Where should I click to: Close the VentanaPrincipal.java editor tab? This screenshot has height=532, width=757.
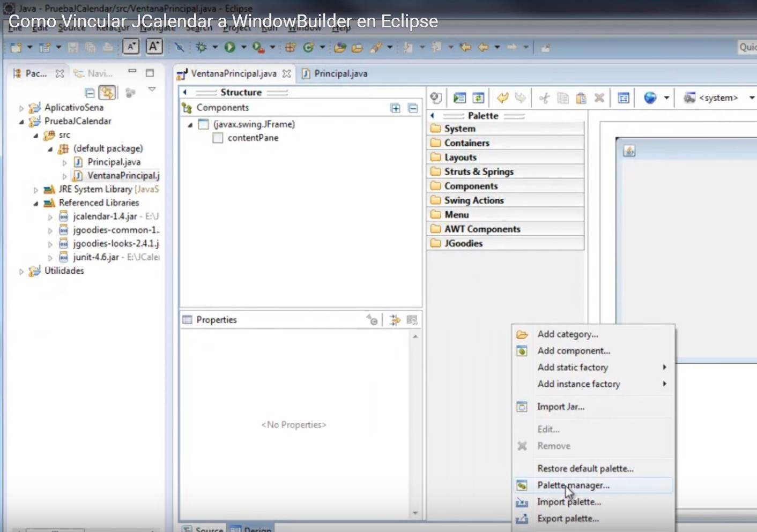[x=287, y=74]
